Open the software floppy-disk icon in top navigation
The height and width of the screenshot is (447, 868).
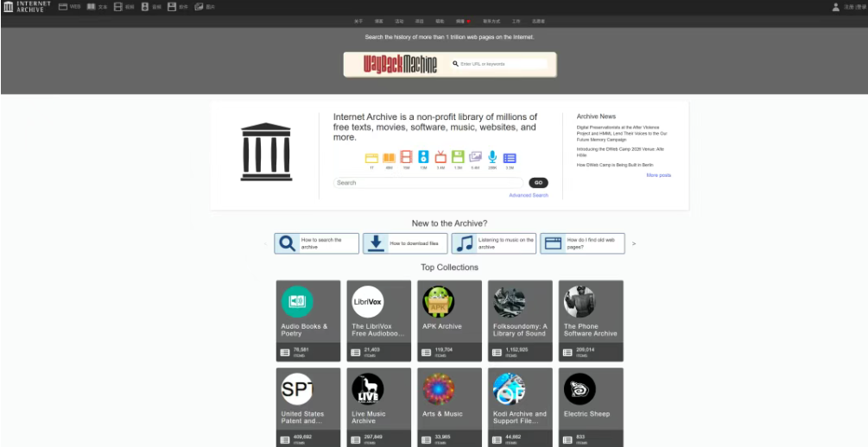click(x=172, y=7)
